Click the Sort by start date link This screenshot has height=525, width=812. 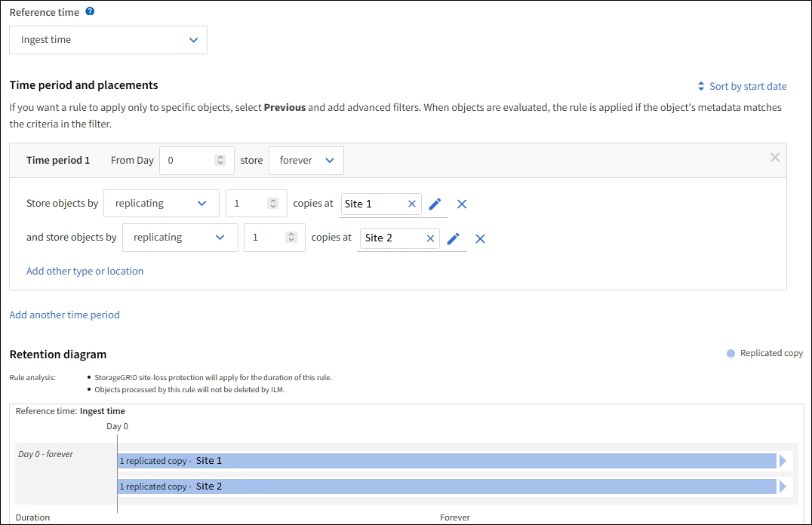point(741,86)
